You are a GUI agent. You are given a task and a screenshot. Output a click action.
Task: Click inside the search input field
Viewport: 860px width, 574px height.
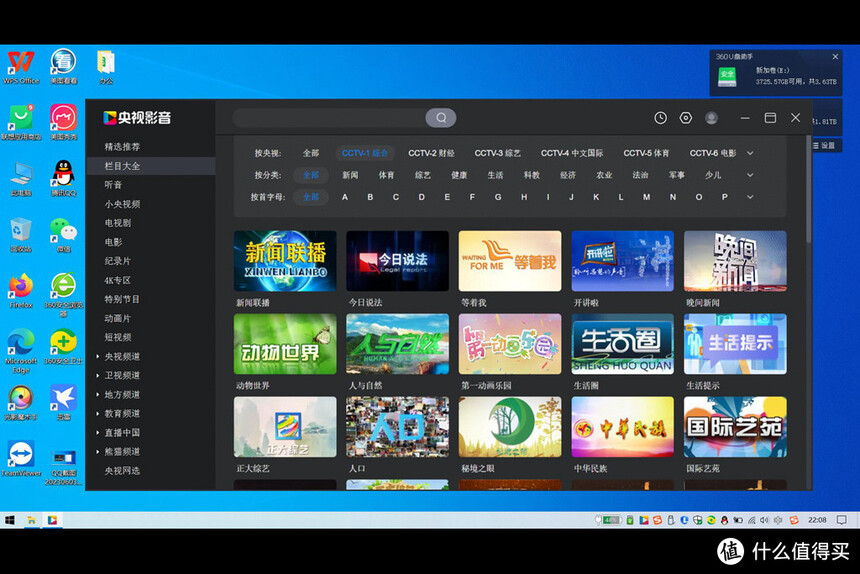point(330,118)
